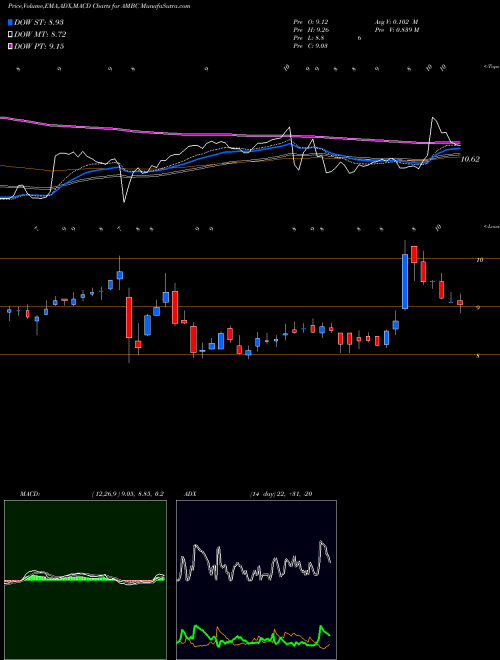The height and width of the screenshot is (660, 500).
Task: Open the ADX indicator chart panel
Action: click(256, 580)
